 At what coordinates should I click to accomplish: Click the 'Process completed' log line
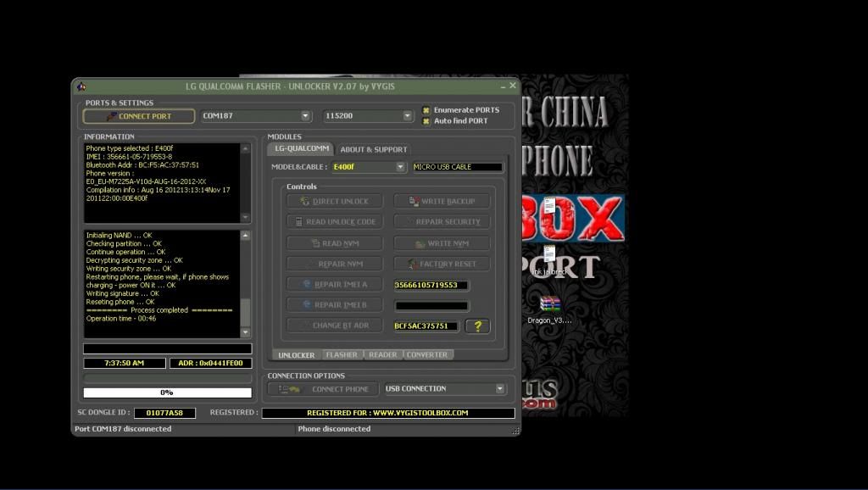[x=159, y=310]
